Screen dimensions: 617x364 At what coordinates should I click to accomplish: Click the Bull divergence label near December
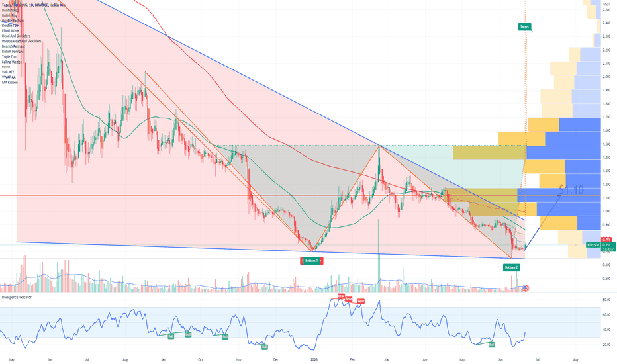(264, 347)
